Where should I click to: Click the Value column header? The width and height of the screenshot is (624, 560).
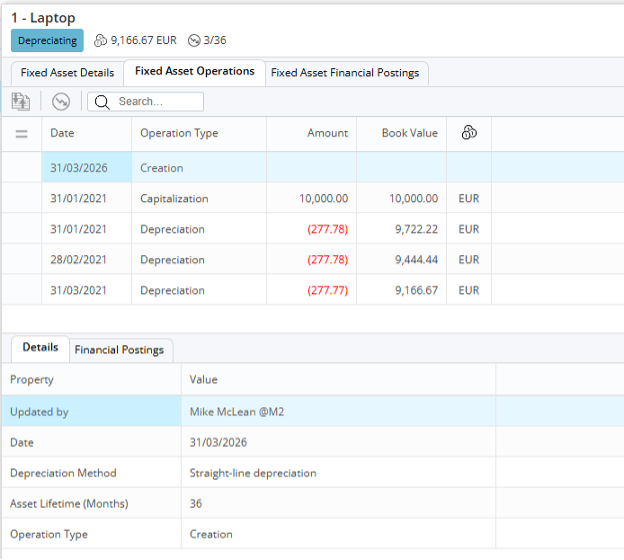point(338,380)
